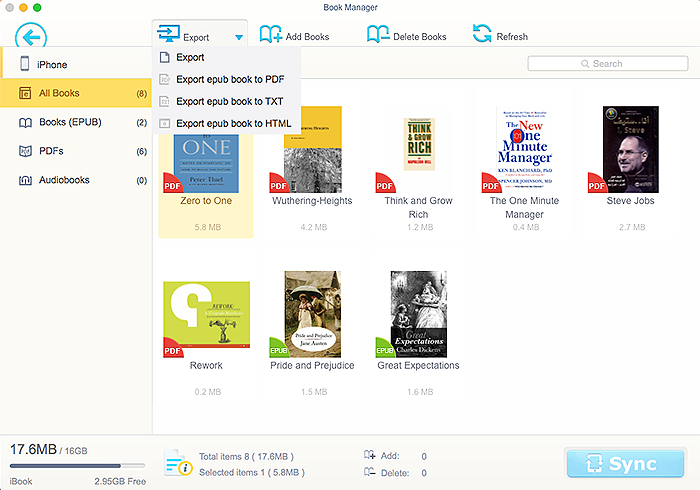Click PDF badge on Rework cover
The image size is (700, 490).
pos(172,349)
